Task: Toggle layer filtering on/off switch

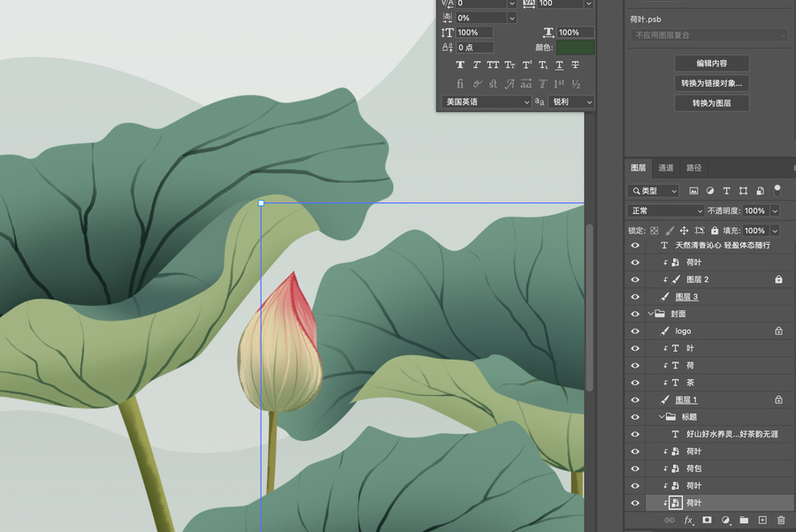Action: pos(777,190)
